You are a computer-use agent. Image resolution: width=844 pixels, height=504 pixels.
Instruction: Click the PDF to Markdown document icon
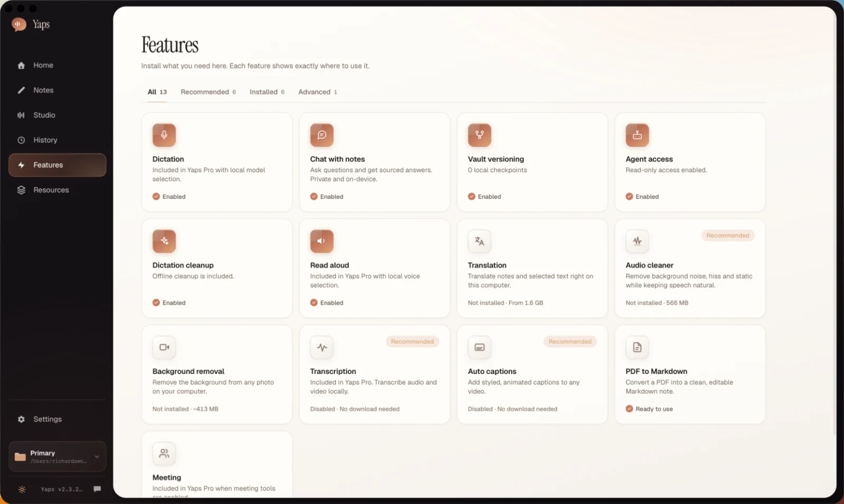coord(637,347)
